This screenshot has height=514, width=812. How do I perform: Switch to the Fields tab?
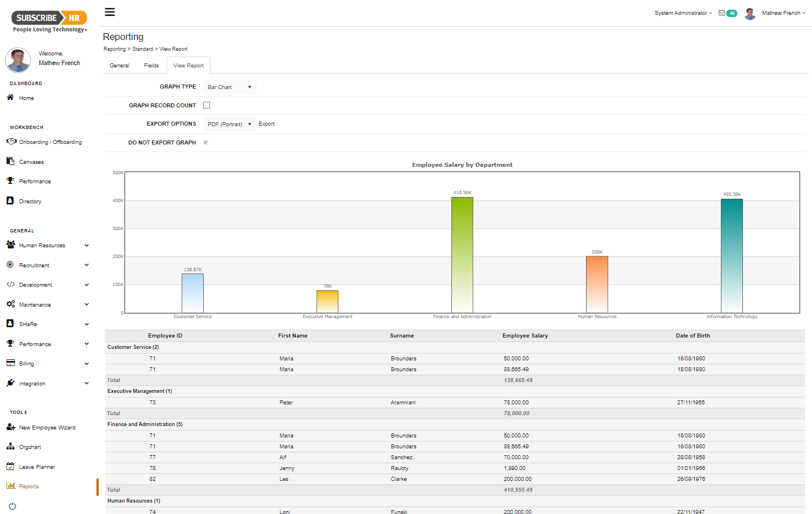[151, 65]
